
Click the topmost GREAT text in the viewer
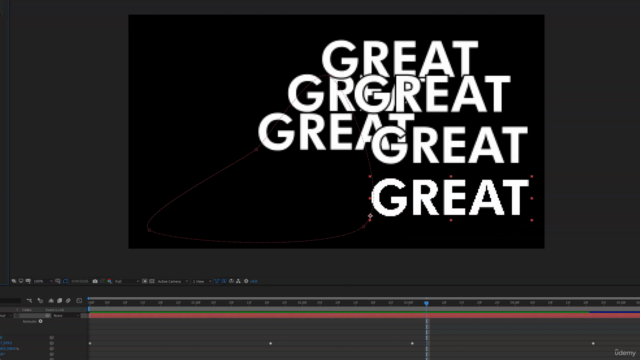pyautogui.click(x=400, y=58)
